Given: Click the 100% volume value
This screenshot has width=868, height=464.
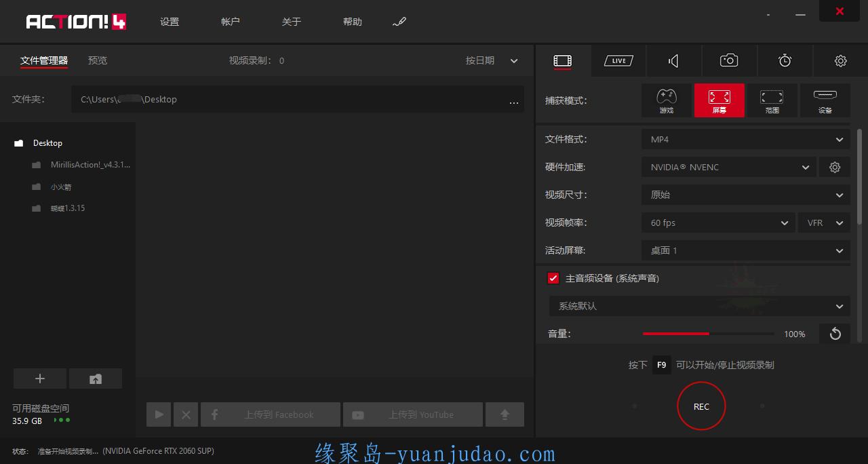Looking at the screenshot, I should click(x=795, y=334).
